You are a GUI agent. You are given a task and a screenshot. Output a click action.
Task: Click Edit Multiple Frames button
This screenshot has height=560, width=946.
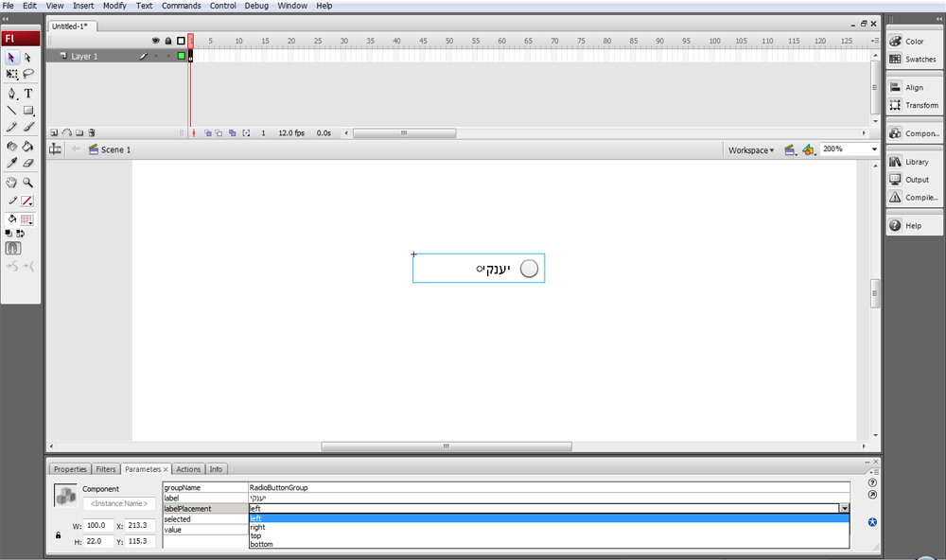(x=233, y=132)
